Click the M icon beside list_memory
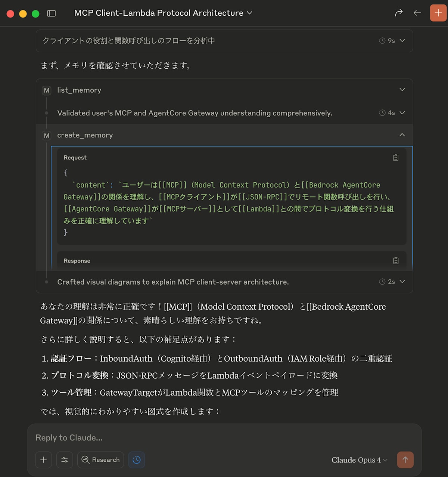Viewport: 448px width, 477px height. tap(47, 90)
